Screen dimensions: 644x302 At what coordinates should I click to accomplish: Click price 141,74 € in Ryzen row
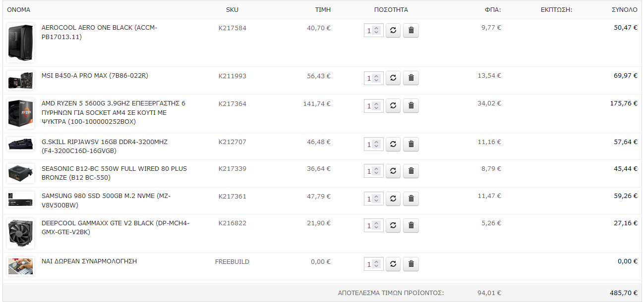[317, 103]
